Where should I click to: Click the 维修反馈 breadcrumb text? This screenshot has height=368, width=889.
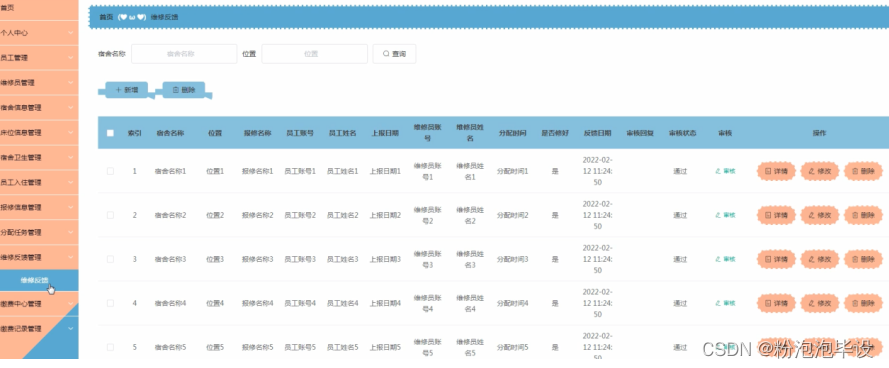tap(164, 17)
